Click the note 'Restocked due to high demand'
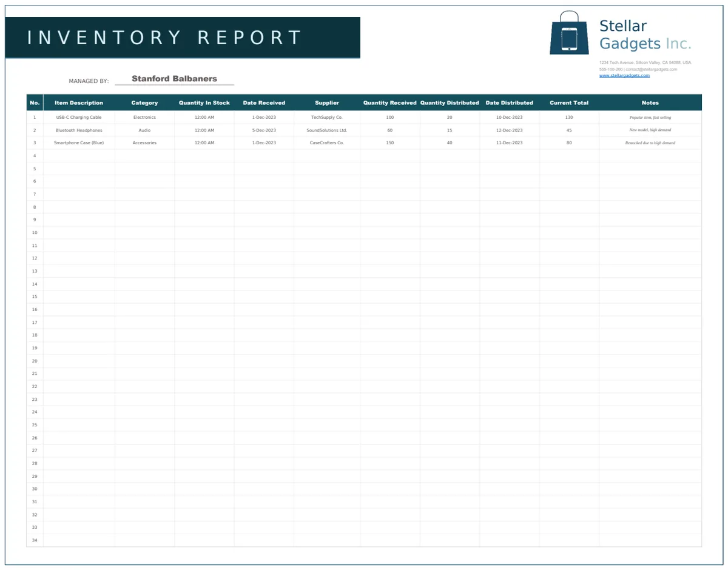The width and height of the screenshot is (728, 570). coord(650,143)
